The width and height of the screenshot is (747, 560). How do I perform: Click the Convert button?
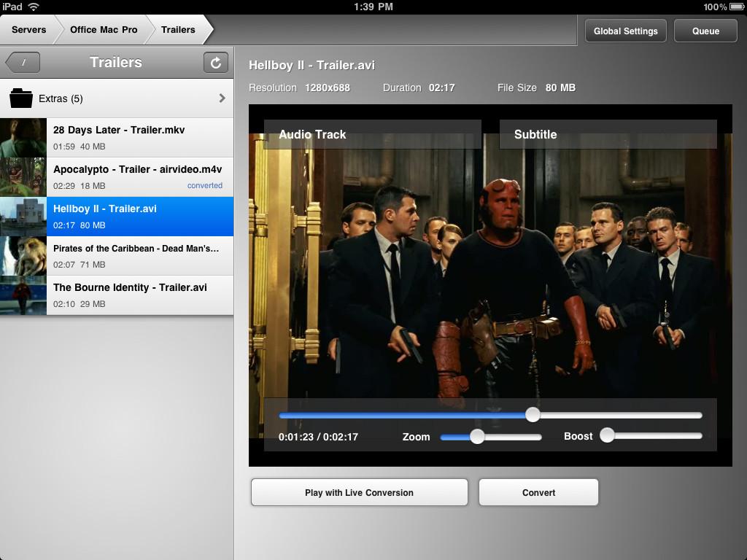538,492
